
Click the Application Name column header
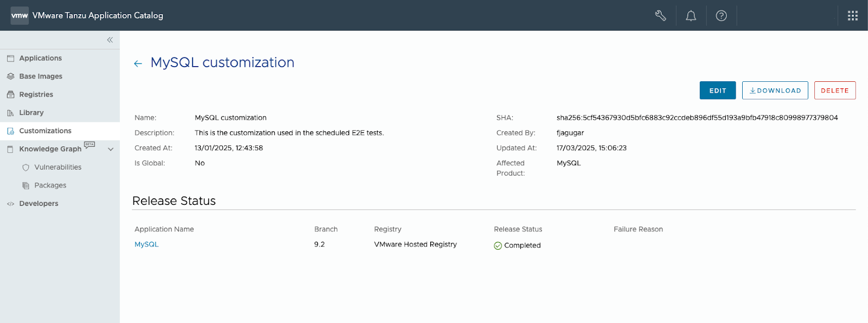pos(164,229)
